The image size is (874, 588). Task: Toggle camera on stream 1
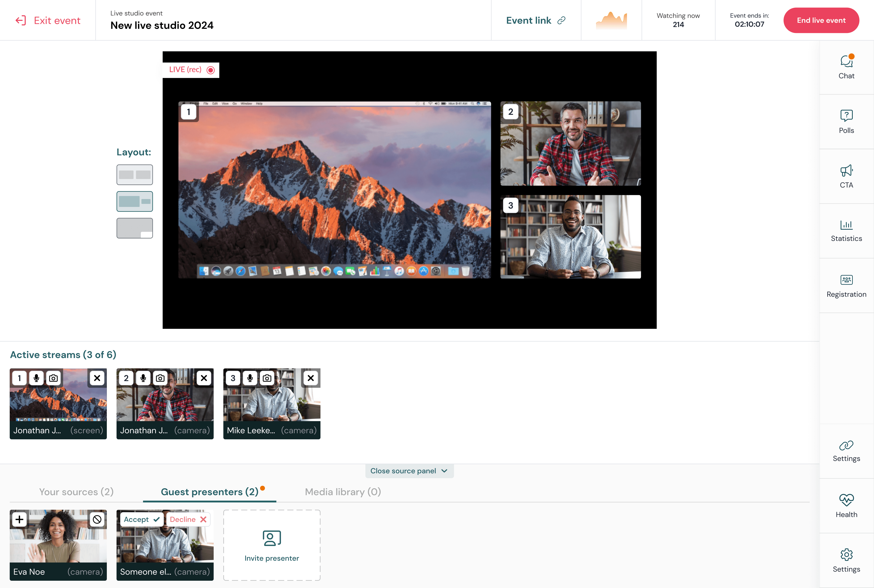[x=54, y=378]
